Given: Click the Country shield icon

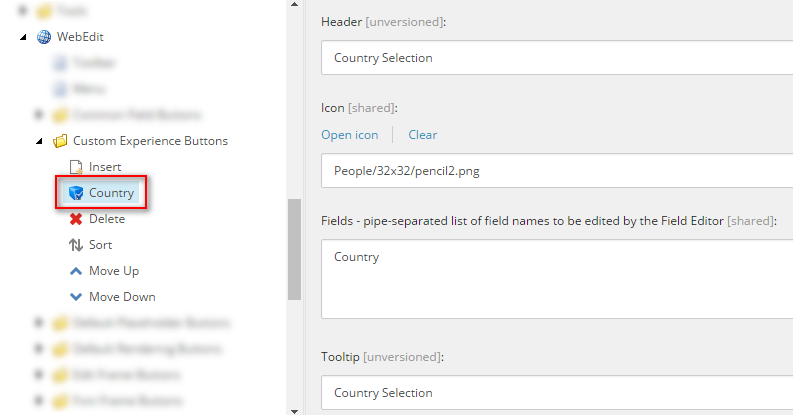Looking at the screenshot, I should tap(76, 193).
